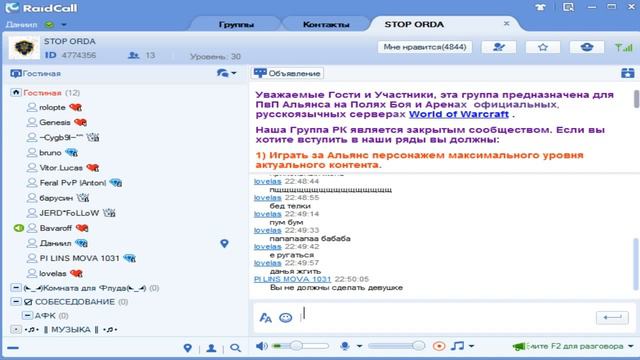Open the music options dropdown arrow

tap(471, 346)
